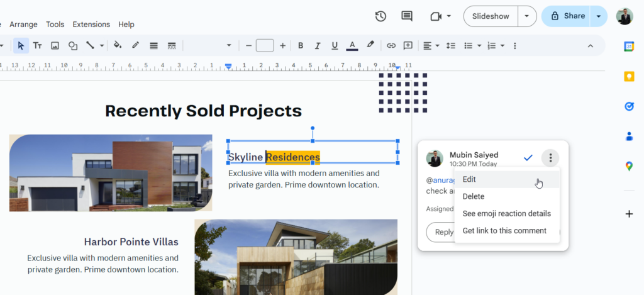Click the insert image icon

point(55,45)
